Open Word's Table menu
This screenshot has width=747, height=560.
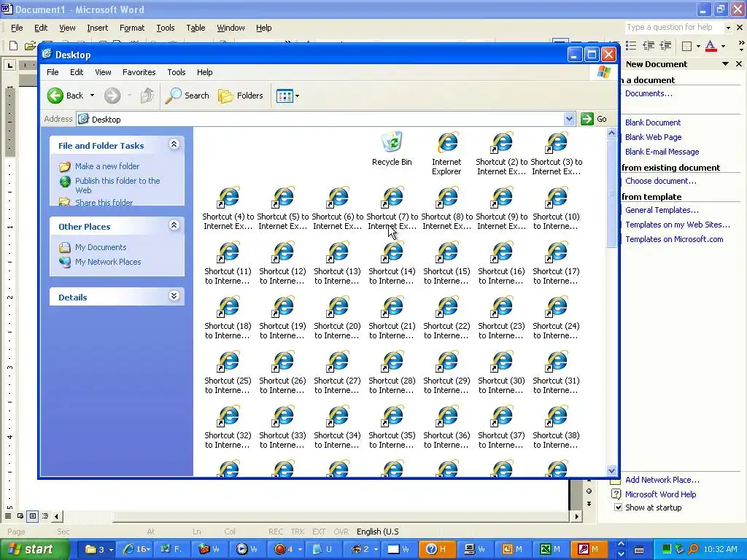pos(196,28)
